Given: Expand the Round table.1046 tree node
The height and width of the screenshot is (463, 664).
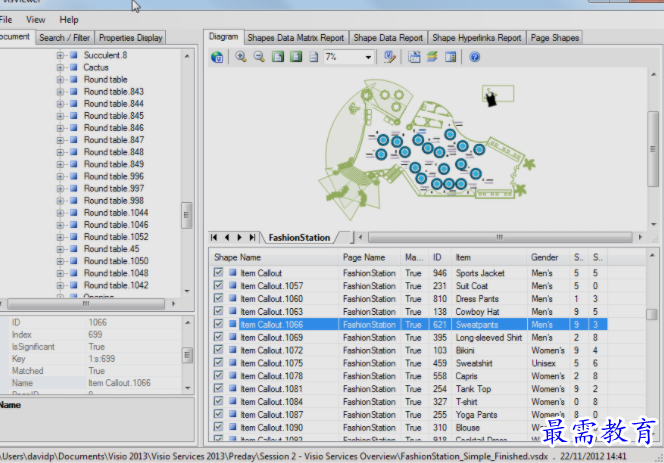Looking at the screenshot, I should (x=60, y=225).
